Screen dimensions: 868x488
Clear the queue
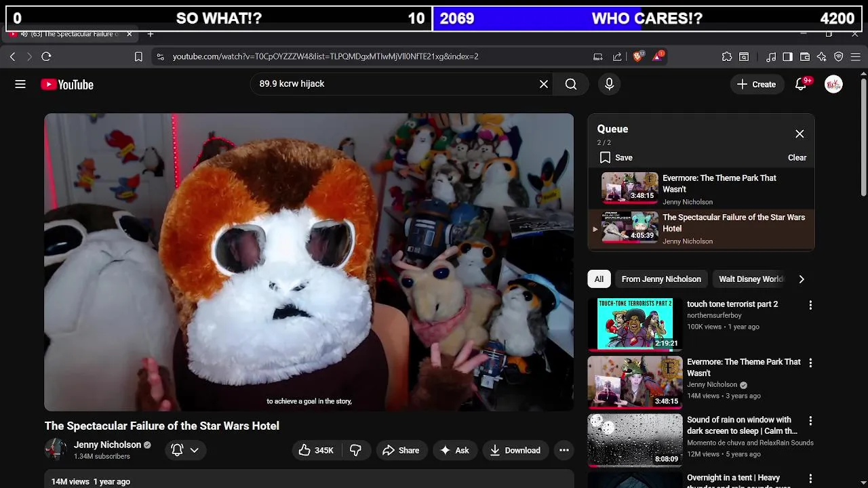point(797,158)
